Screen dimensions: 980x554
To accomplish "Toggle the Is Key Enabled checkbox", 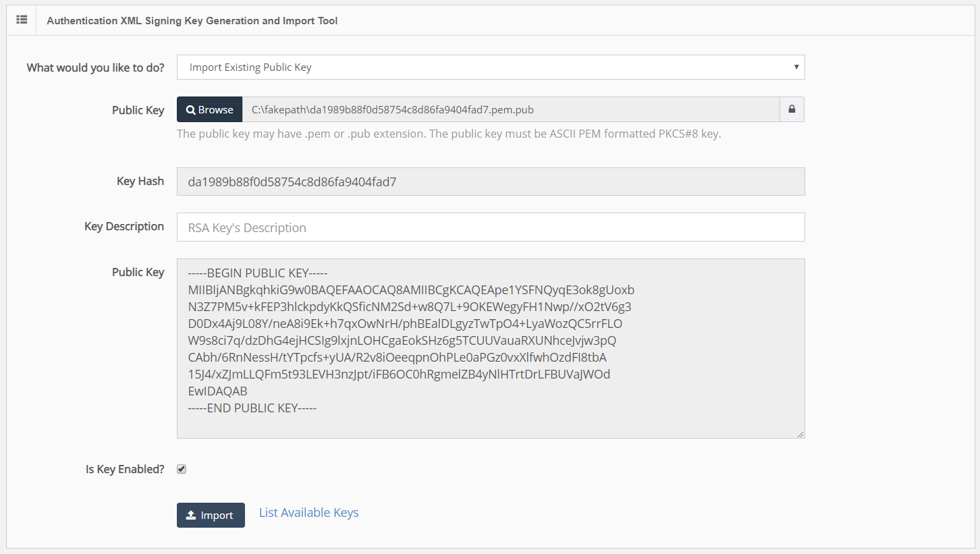I will click(x=182, y=469).
